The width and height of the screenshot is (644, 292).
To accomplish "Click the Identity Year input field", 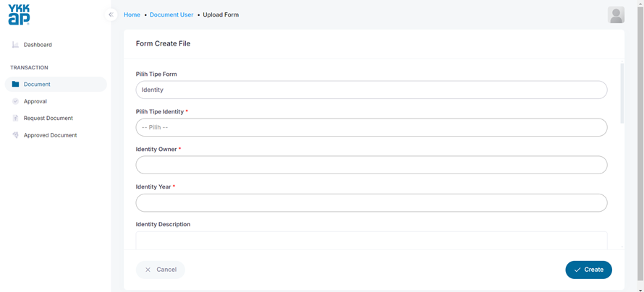I will pyautogui.click(x=371, y=202).
